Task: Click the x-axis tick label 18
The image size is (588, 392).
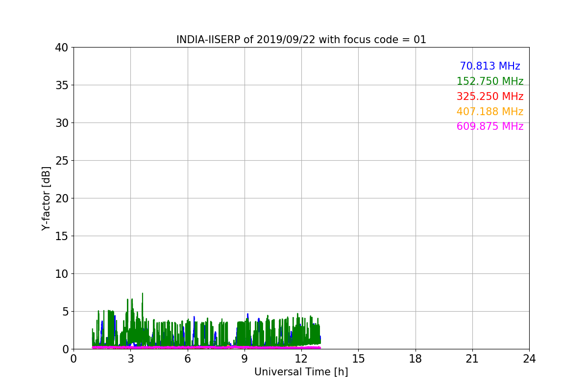Action: tap(415, 359)
